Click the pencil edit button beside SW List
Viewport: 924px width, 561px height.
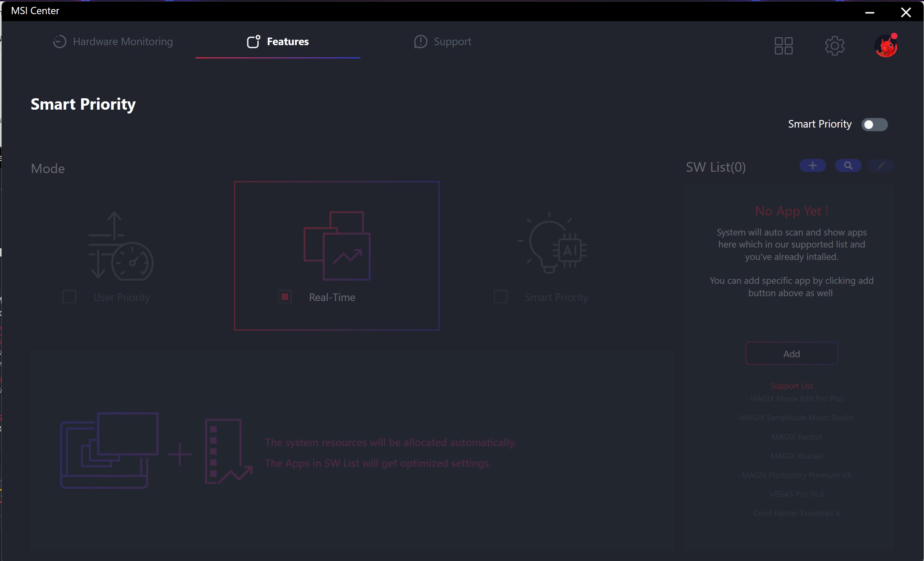(881, 166)
